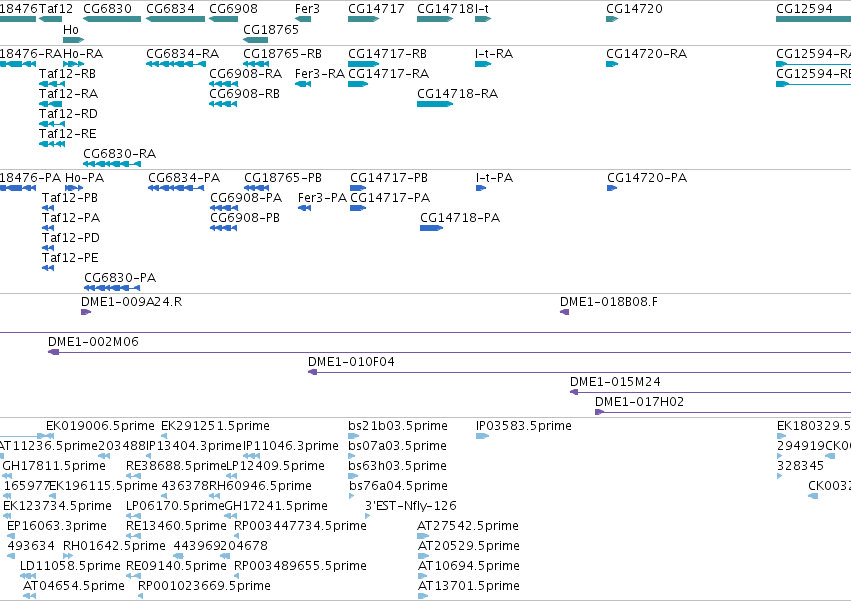Select EST bs63h03.5prime label
This screenshot has height=601, width=851.
397,466
